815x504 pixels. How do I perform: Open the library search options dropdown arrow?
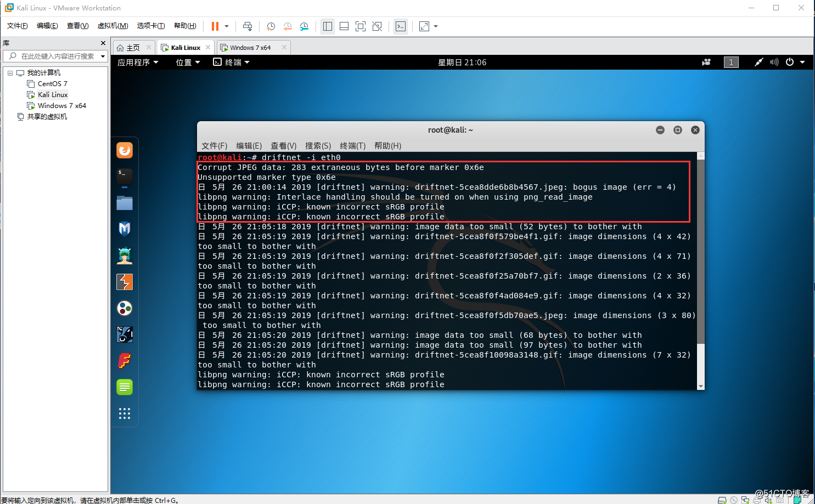click(103, 56)
